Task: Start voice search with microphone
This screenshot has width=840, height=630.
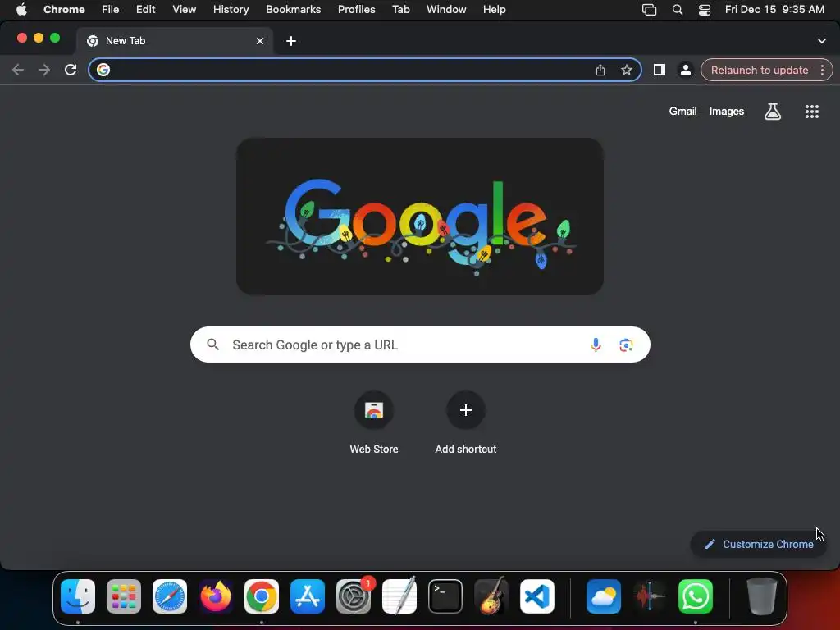Action: [x=596, y=345]
